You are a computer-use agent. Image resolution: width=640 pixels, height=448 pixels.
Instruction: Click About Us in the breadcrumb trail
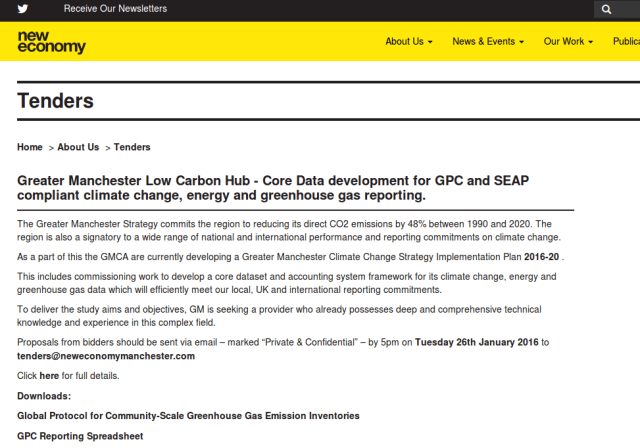(x=78, y=147)
